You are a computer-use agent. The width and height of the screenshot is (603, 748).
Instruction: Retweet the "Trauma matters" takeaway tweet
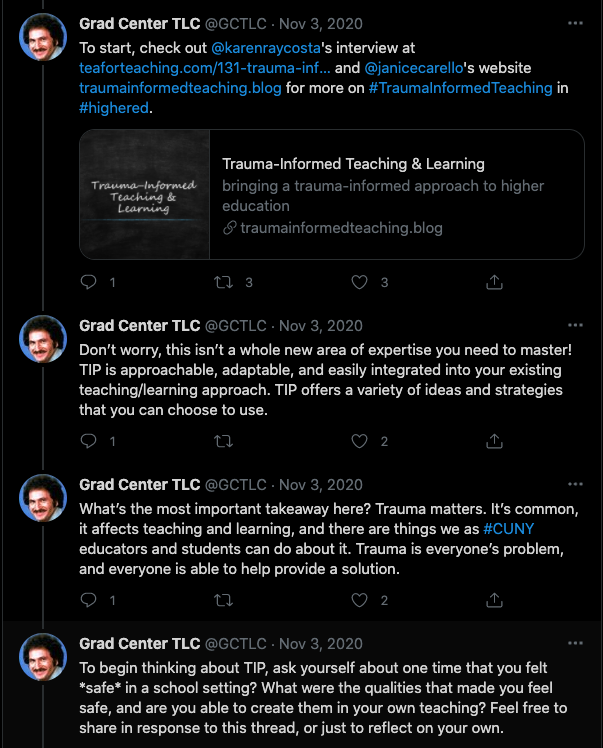(x=225, y=600)
